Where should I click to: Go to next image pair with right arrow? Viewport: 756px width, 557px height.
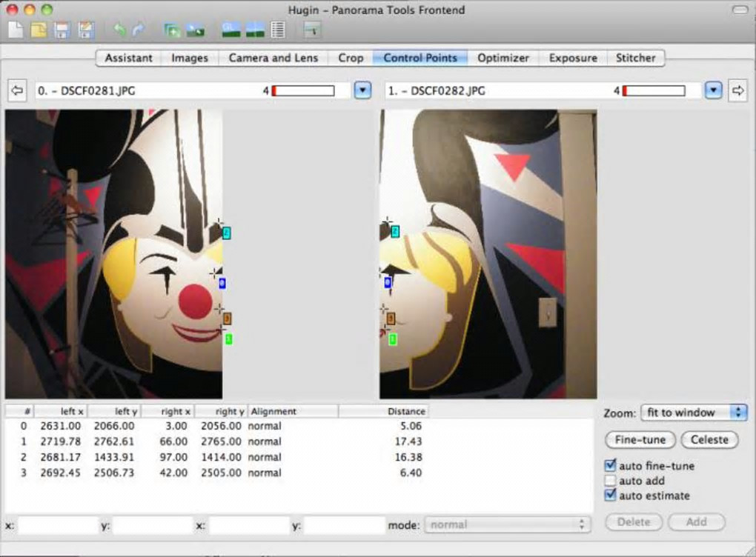click(737, 90)
